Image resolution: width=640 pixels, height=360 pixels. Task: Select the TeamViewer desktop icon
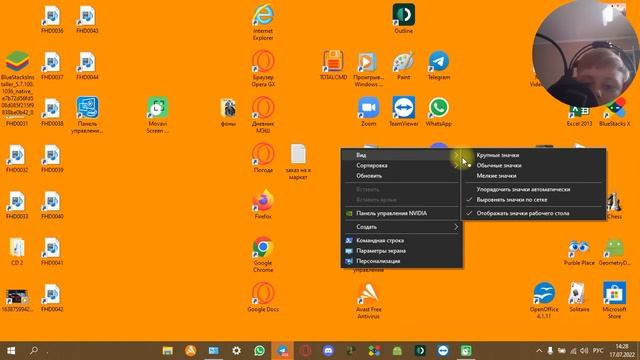[404, 111]
